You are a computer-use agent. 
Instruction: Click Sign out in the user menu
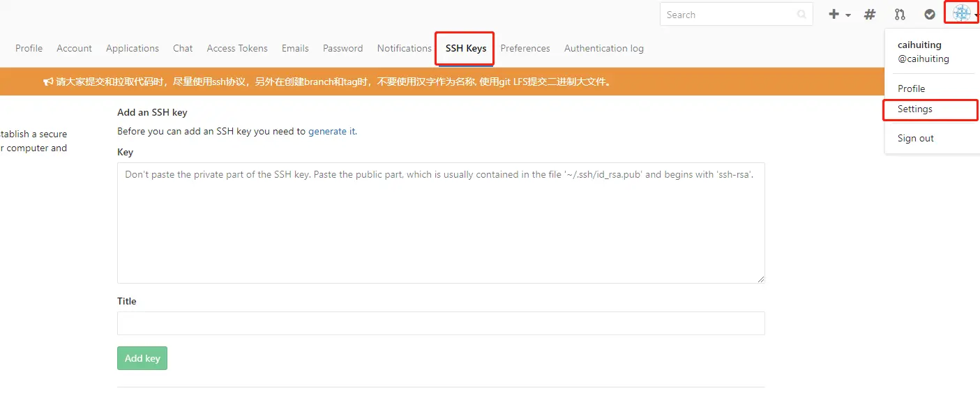point(915,138)
